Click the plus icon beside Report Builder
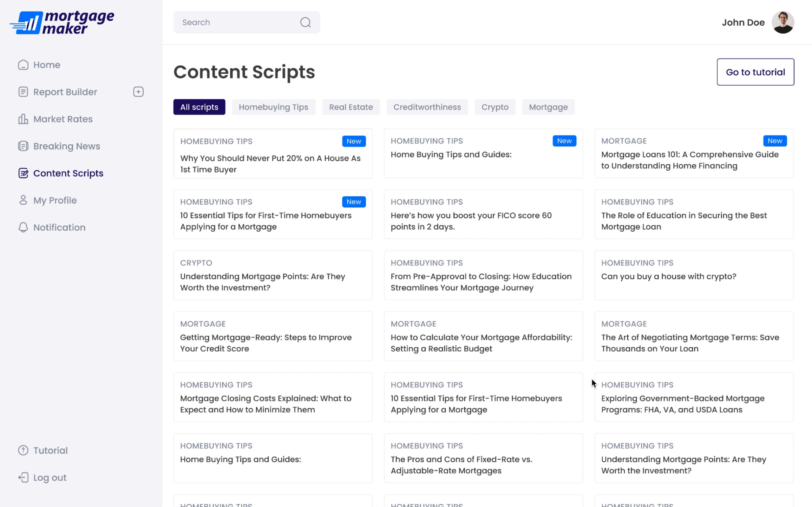812x507 pixels. [x=138, y=92]
